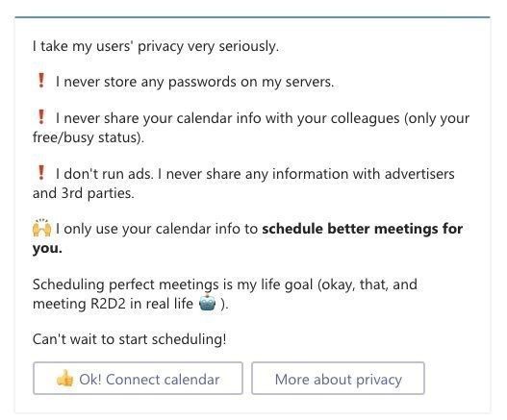
Task: Click the raised hands emoji
Action: coord(41,228)
